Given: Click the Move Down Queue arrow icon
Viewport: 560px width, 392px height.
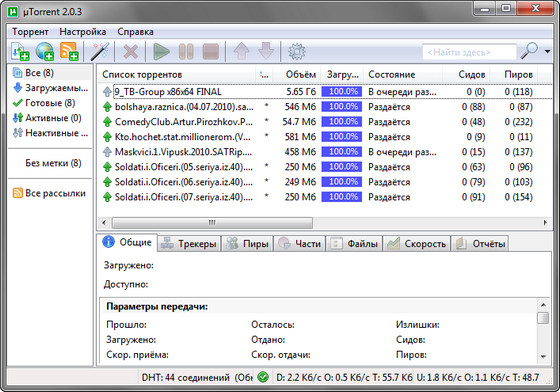Looking at the screenshot, I should click(x=266, y=52).
